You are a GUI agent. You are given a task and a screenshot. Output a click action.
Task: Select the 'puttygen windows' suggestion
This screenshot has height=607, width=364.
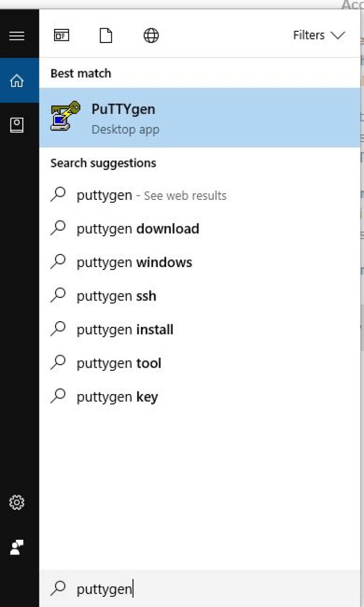click(x=200, y=263)
